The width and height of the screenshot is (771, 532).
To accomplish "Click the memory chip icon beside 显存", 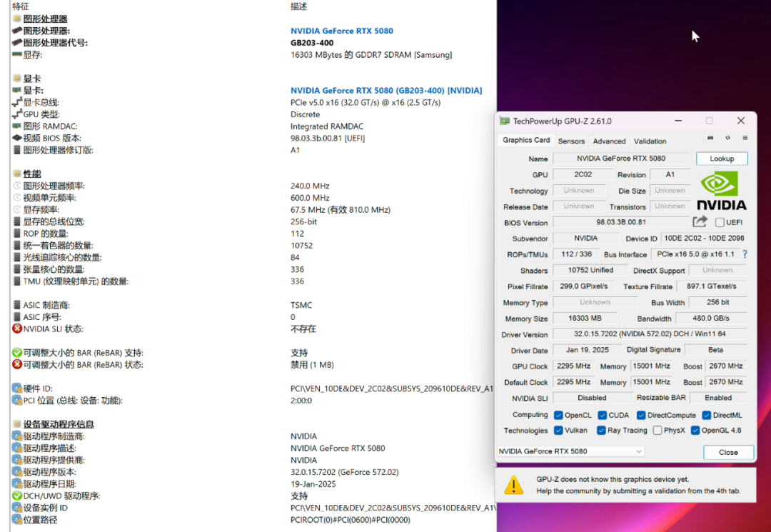I will [x=16, y=54].
